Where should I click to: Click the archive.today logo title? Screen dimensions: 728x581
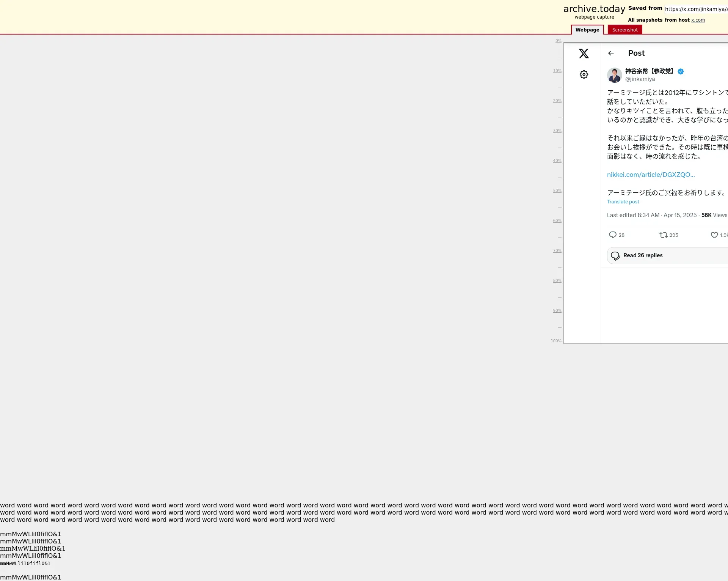click(594, 9)
